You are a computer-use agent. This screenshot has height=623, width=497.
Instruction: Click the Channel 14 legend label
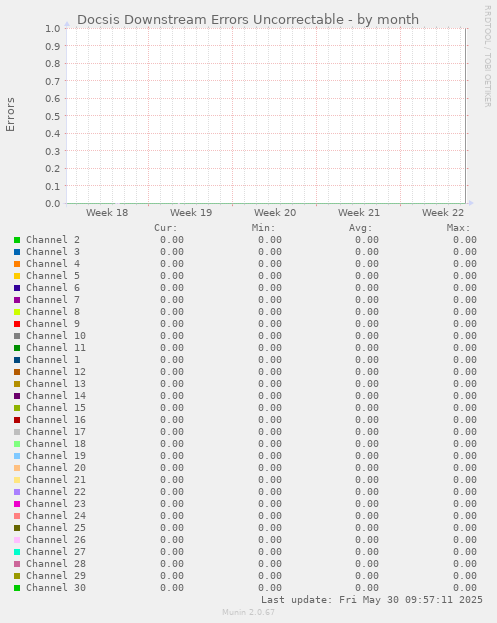pyautogui.click(x=56, y=396)
